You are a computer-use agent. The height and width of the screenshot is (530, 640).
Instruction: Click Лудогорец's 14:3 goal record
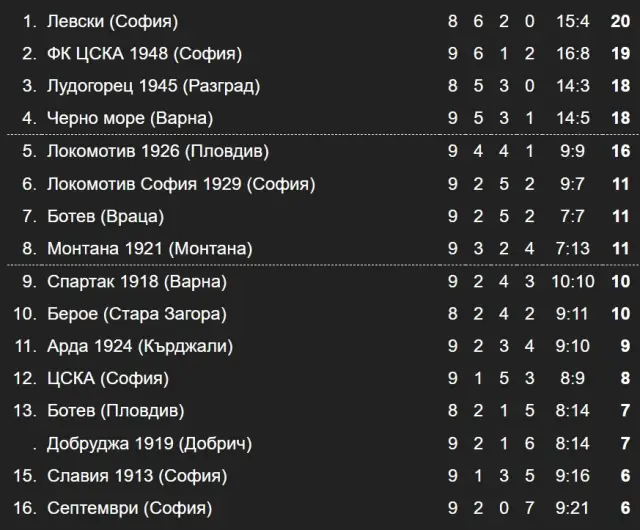tap(573, 86)
